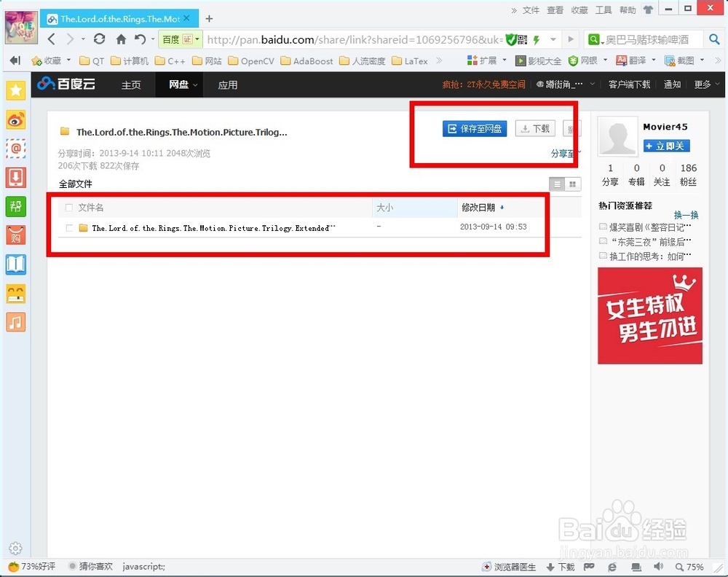This screenshot has height=577, width=728.
Task: Open the @ mail sidebar icon
Action: click(16, 149)
